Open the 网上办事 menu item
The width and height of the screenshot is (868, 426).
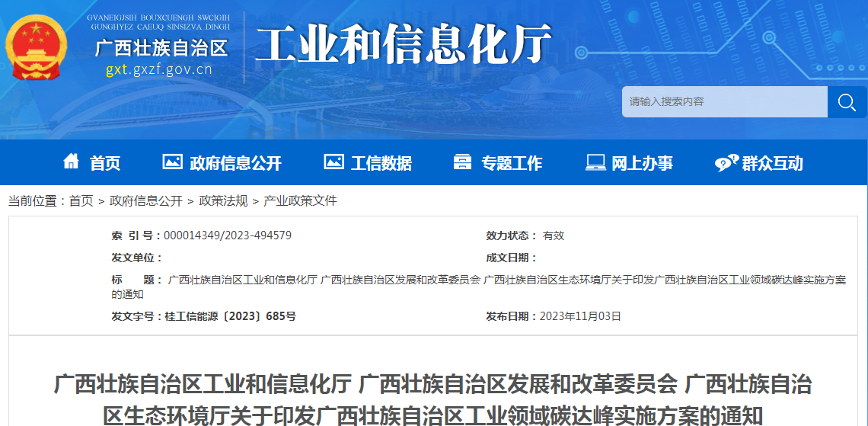pos(642,163)
